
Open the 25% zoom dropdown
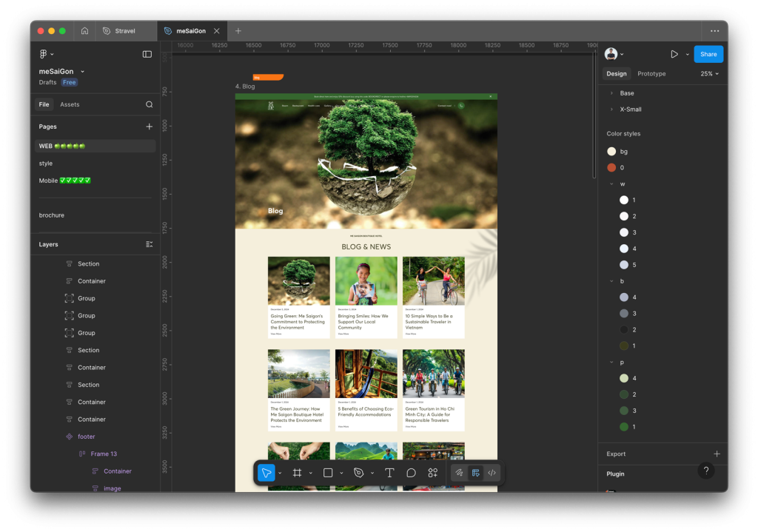(709, 74)
